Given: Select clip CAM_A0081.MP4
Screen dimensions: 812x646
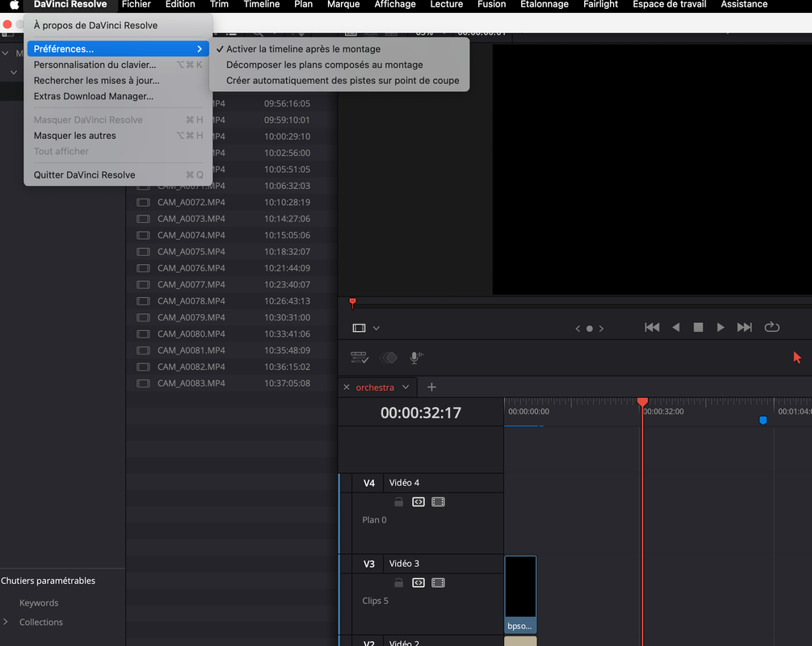Looking at the screenshot, I should coord(191,350).
